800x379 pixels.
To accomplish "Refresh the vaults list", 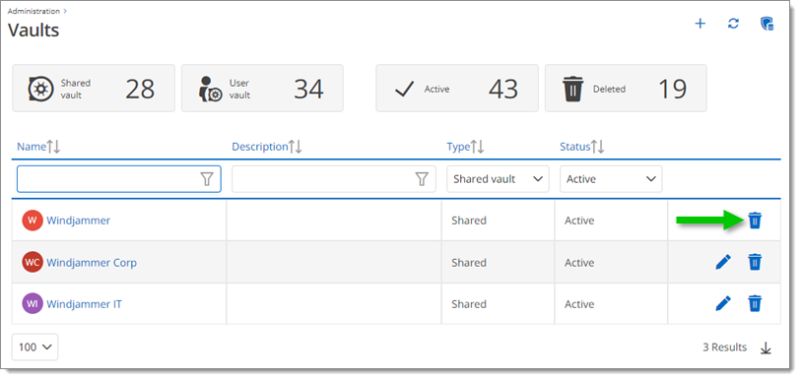I will point(733,24).
